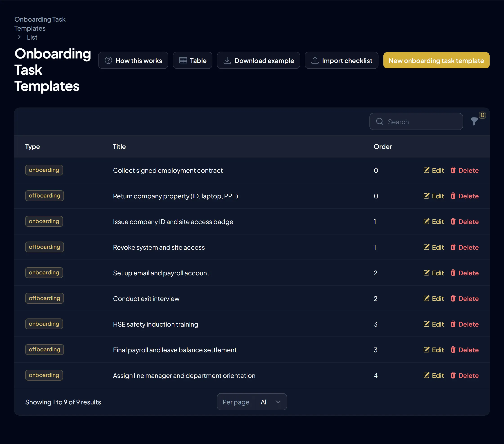
Task: Edit Return company property row
Action: tap(434, 196)
